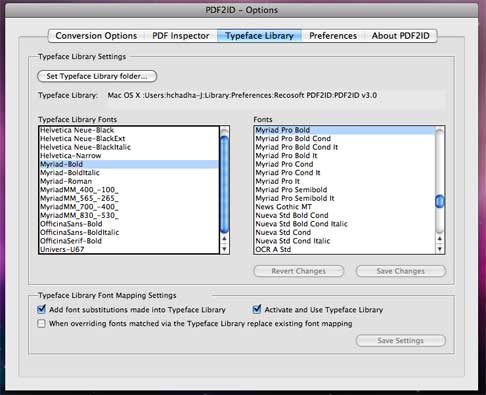
Task: Select Myriad Pro Semibold It font
Action: click(x=344, y=198)
